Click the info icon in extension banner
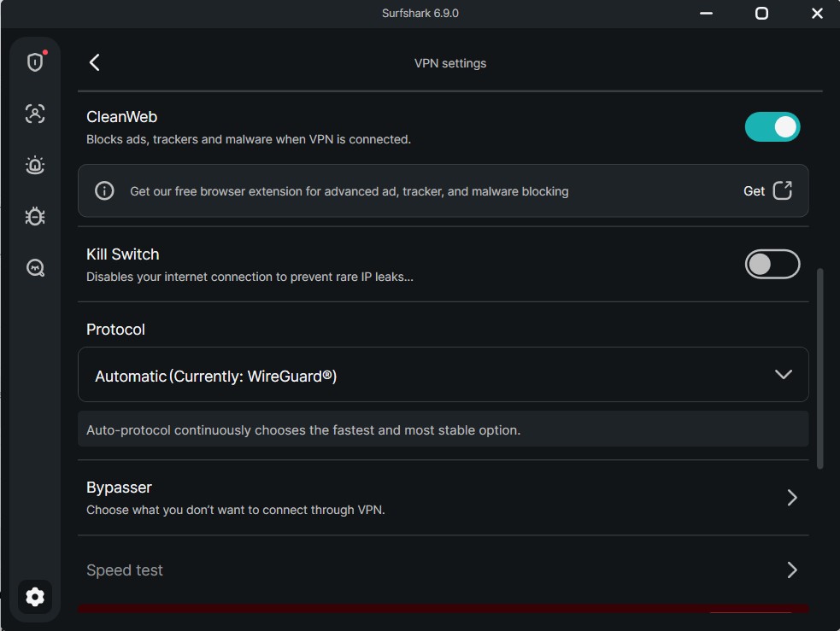Screen dimensions: 840x631 [104, 190]
